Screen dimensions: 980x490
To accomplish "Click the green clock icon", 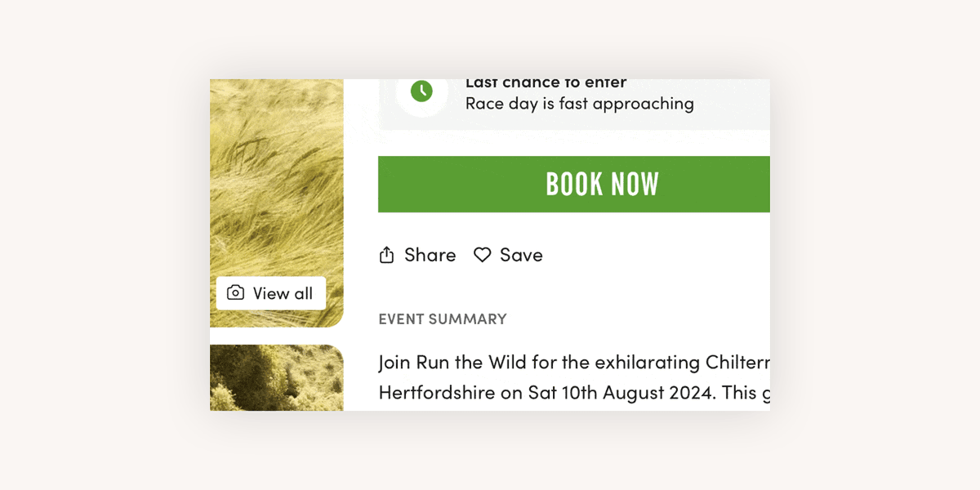I will 421,91.
